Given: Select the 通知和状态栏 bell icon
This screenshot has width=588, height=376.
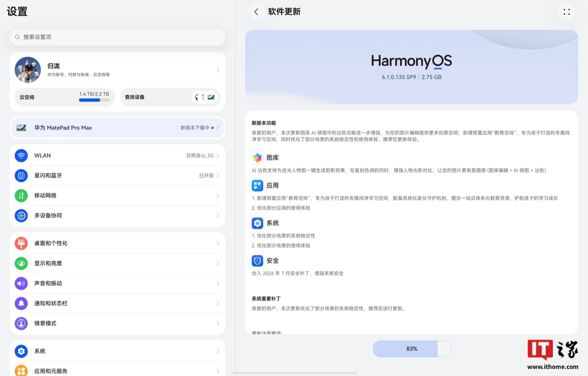Looking at the screenshot, I should (21, 303).
